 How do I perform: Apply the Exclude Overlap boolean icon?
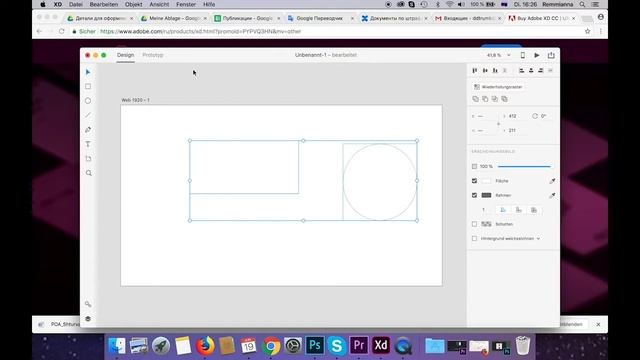(504, 99)
